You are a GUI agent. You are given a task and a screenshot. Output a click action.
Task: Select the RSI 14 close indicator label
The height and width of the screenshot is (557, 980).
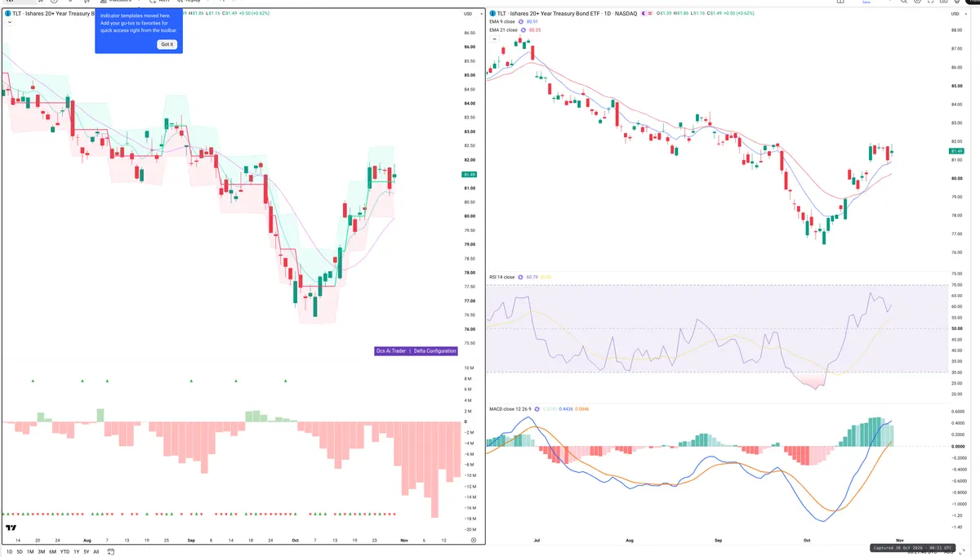click(x=501, y=277)
